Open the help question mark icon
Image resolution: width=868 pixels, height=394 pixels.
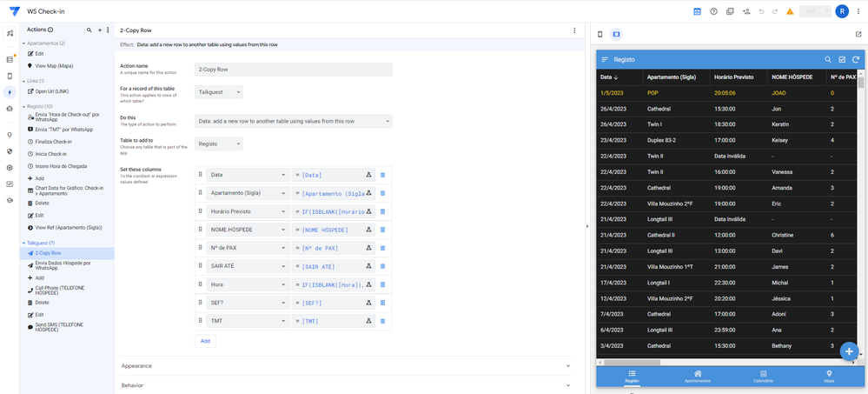coord(713,11)
